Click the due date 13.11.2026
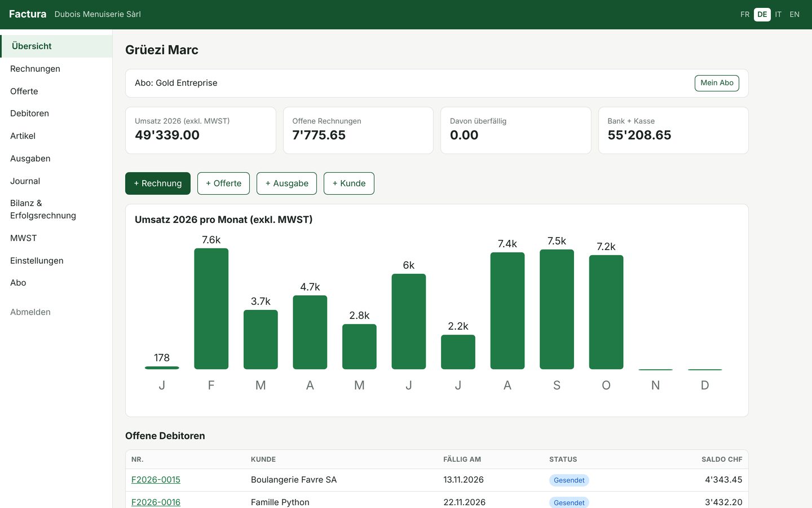 click(464, 480)
